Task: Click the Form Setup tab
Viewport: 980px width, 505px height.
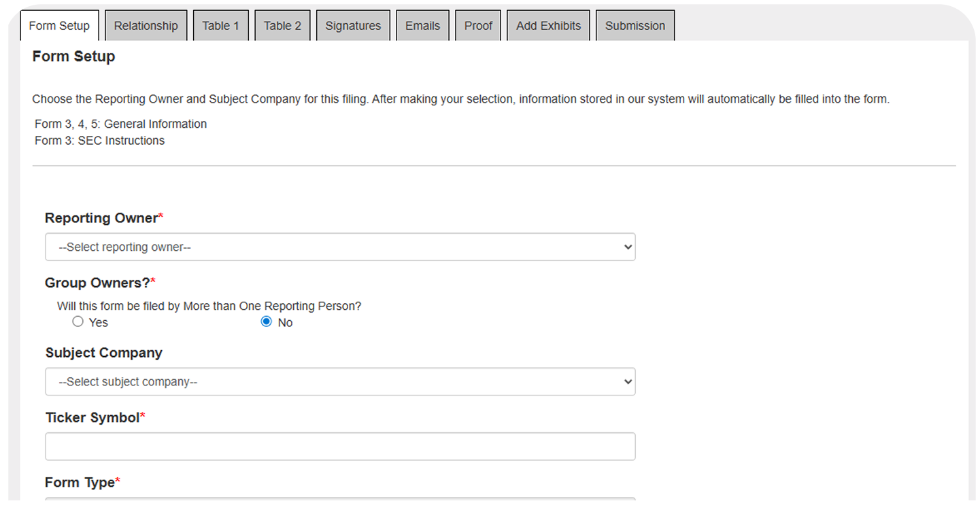Action: coord(59,26)
